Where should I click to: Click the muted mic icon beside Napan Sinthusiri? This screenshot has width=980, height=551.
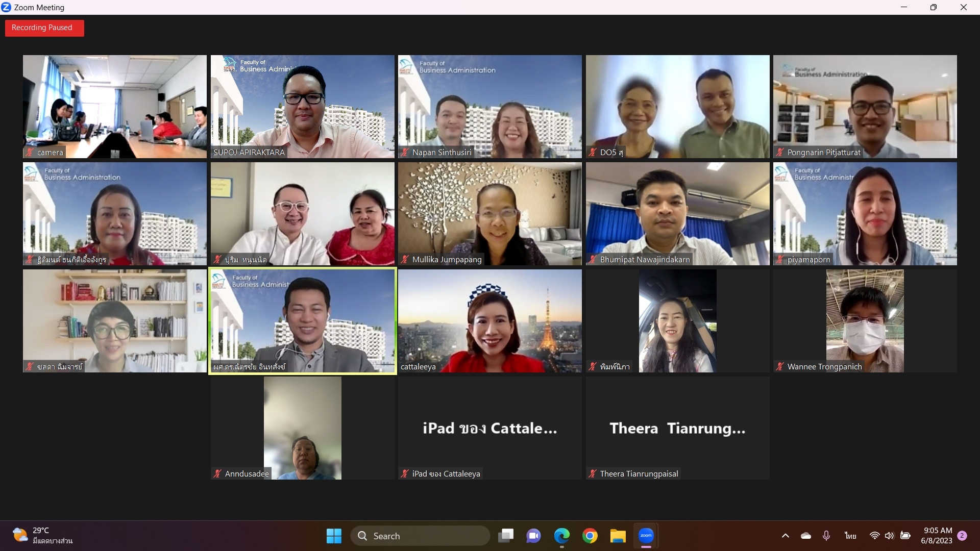(x=405, y=152)
